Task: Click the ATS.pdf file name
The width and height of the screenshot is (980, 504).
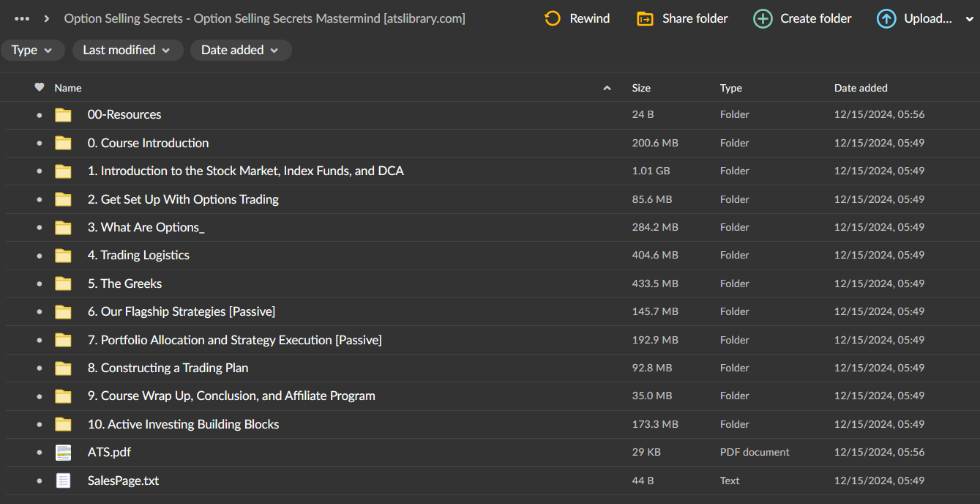Action: 109,452
